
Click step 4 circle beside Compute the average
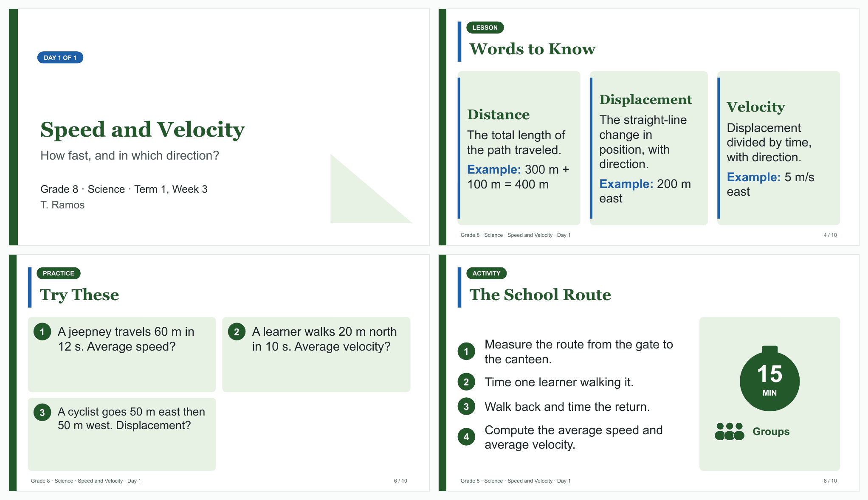click(x=466, y=437)
